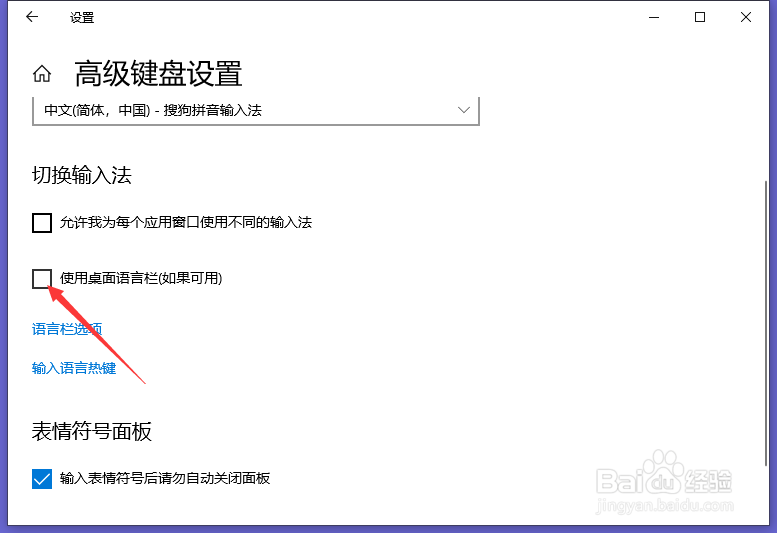Viewport: 777px width, 533px height.
Task: Open the 语言栏选项 link
Action: tap(67, 329)
